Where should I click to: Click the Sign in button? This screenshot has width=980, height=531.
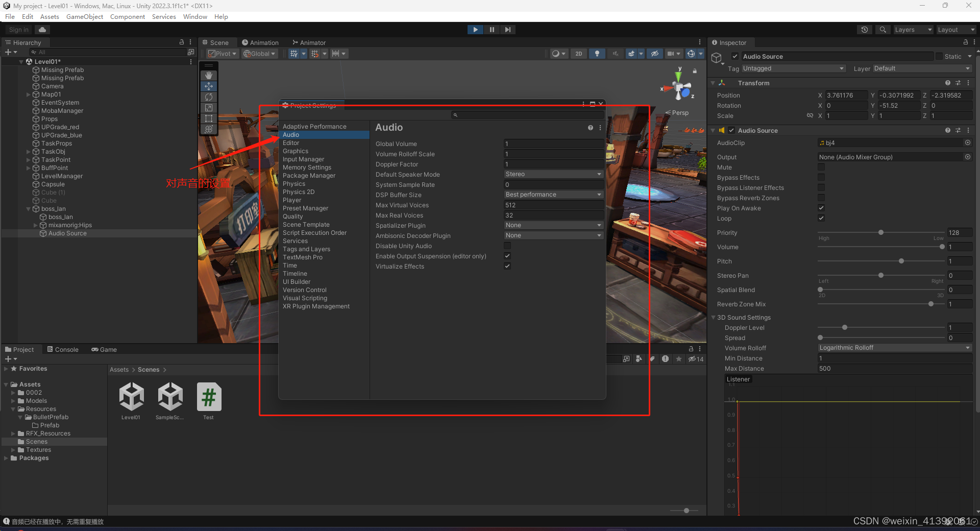tap(19, 30)
